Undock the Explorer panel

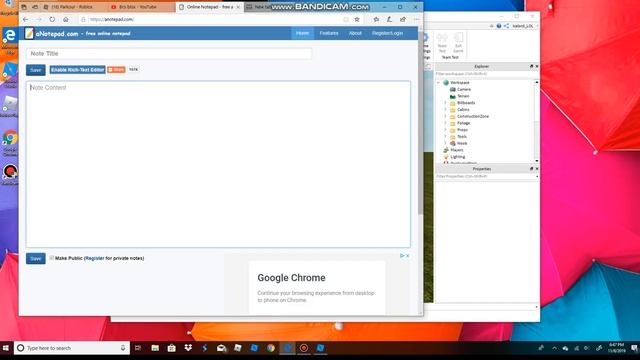(x=531, y=66)
